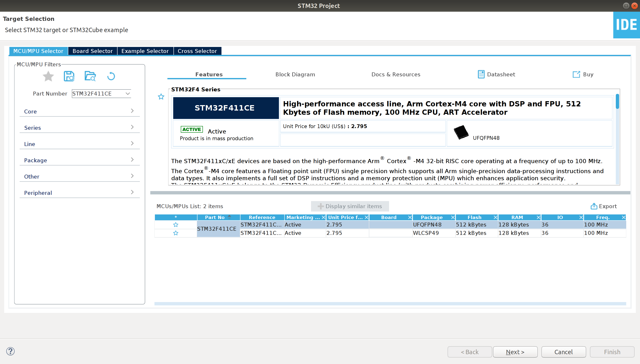Screen dimensions: 640x364
Task: Expand the Peripheral filter section
Action: point(80,193)
